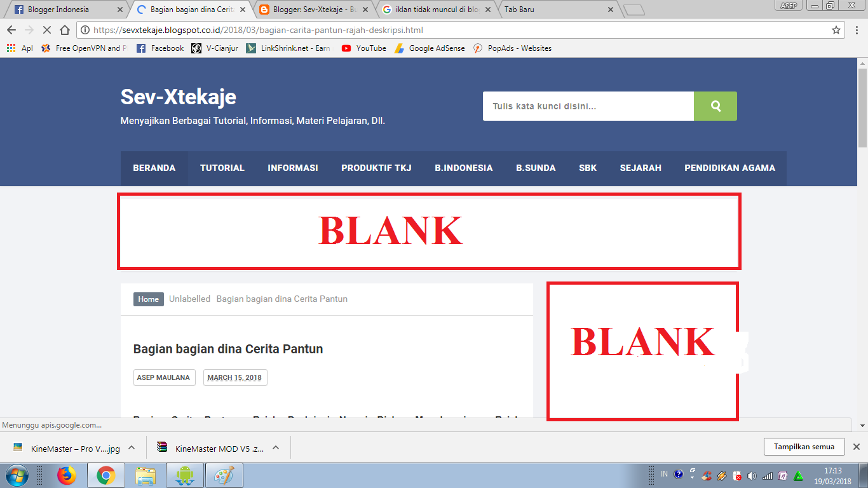Open the B.SUNDA menu item
This screenshot has width=868, height=488.
coord(536,168)
